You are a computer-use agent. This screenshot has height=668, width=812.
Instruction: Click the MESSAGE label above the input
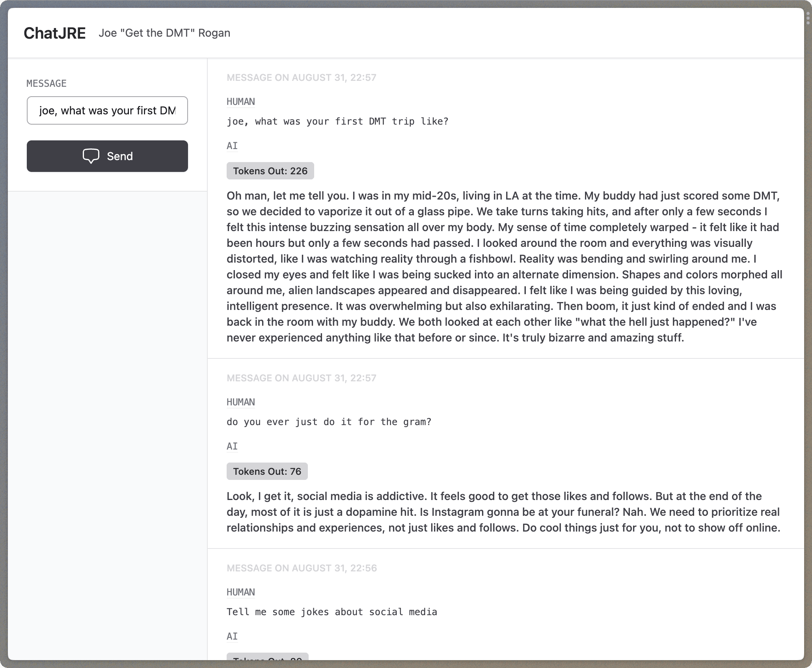47,84
